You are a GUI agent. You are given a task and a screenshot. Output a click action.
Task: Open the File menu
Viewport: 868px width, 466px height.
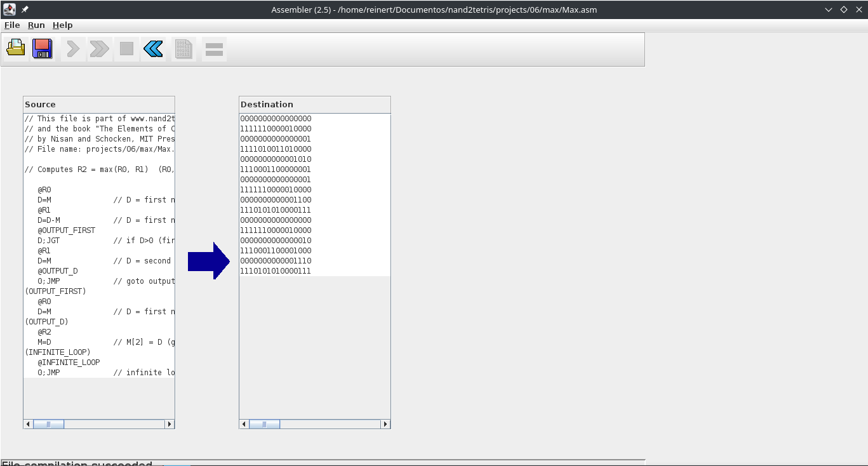12,25
